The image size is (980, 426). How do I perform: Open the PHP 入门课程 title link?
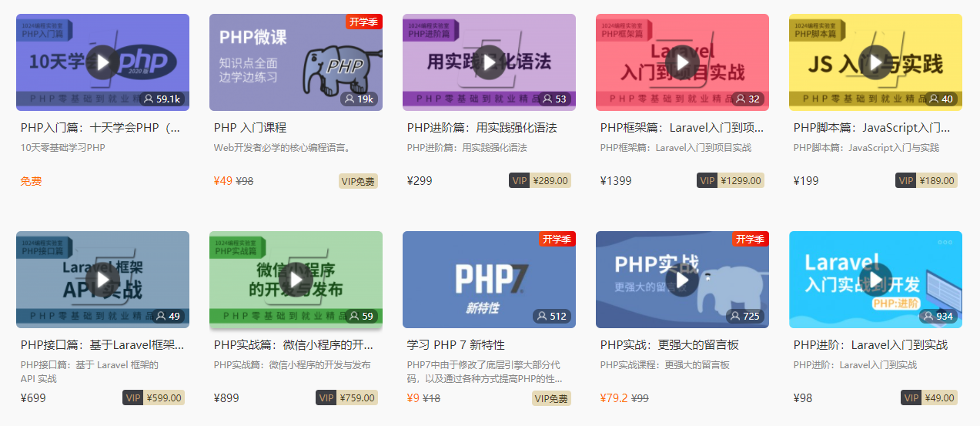click(x=250, y=128)
